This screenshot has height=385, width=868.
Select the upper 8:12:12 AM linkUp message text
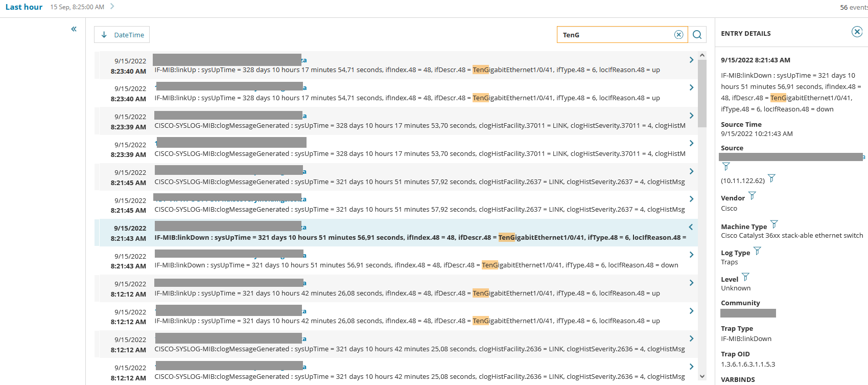407,293
